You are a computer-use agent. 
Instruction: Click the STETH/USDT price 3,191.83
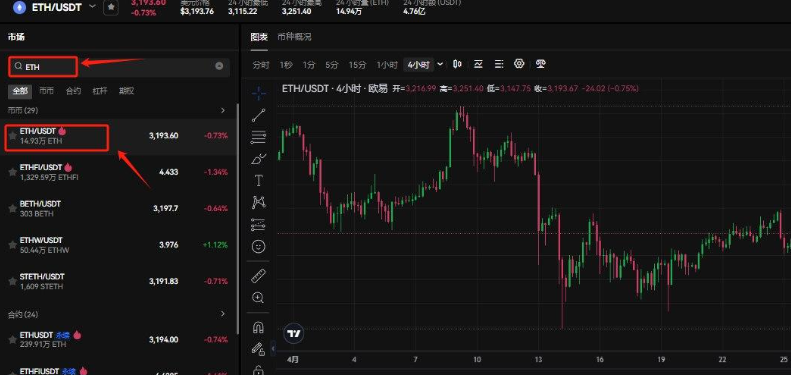(x=163, y=281)
